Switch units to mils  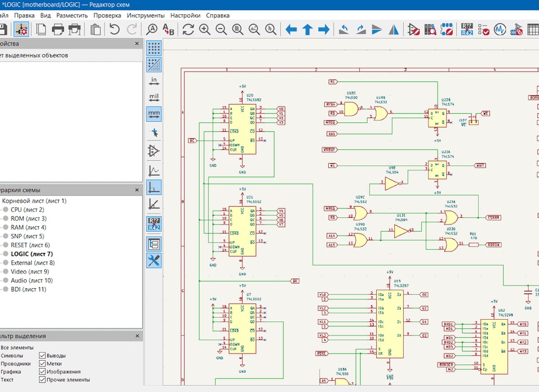154,97
